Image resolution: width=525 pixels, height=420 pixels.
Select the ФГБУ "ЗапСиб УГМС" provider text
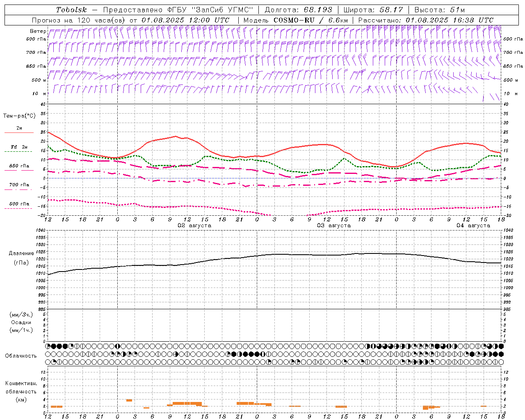(211, 10)
